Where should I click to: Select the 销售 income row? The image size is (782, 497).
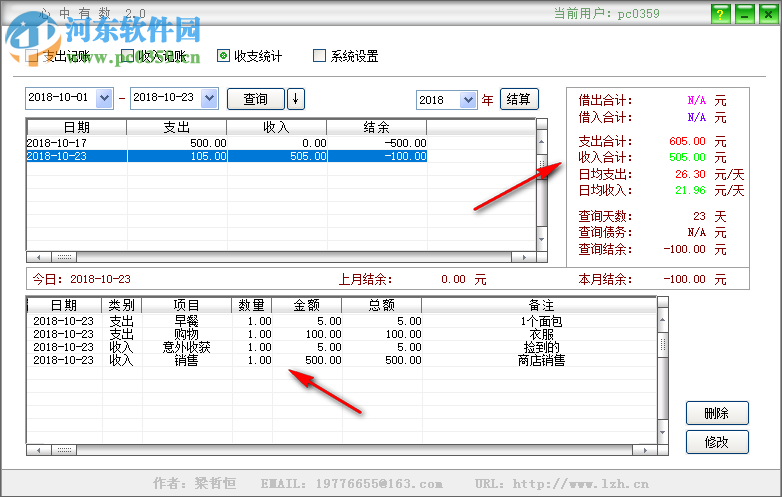pos(342,360)
